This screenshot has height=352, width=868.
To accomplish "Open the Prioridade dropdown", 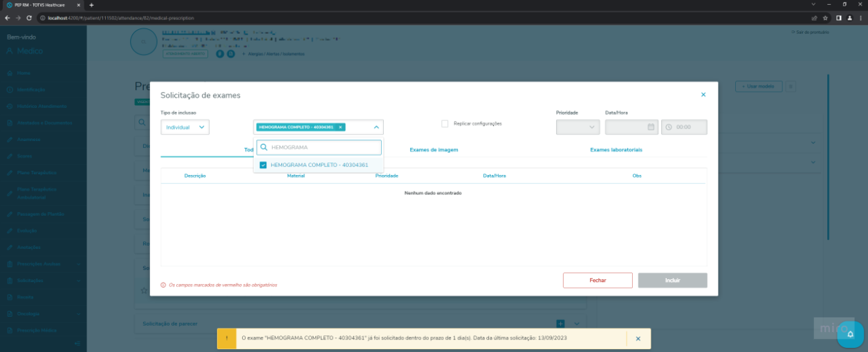I will [578, 127].
